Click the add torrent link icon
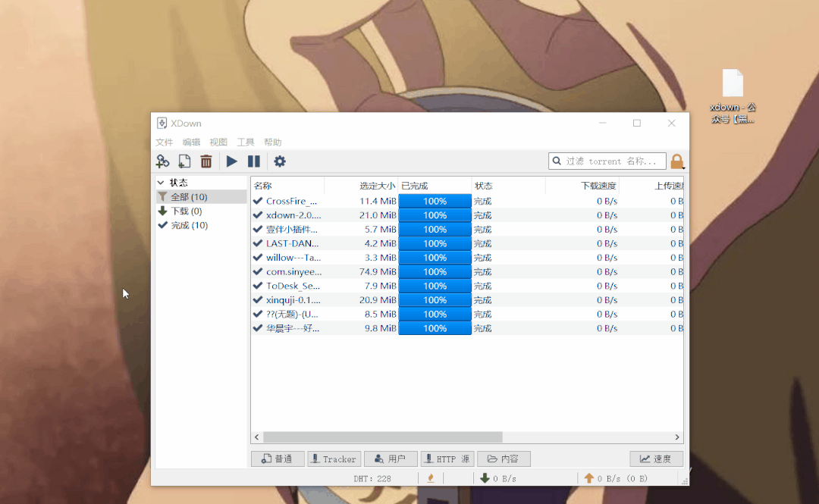This screenshot has width=819, height=504. [x=162, y=161]
